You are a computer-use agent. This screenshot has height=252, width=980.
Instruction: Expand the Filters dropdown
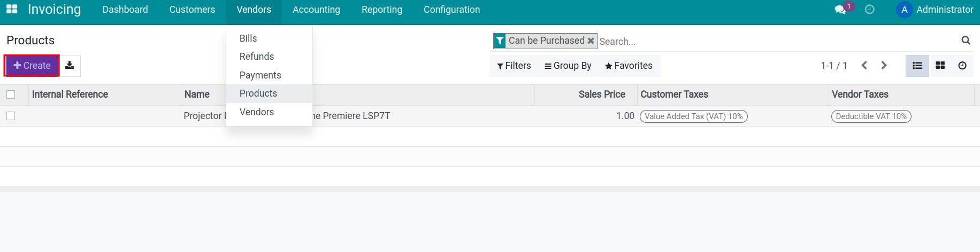514,66
